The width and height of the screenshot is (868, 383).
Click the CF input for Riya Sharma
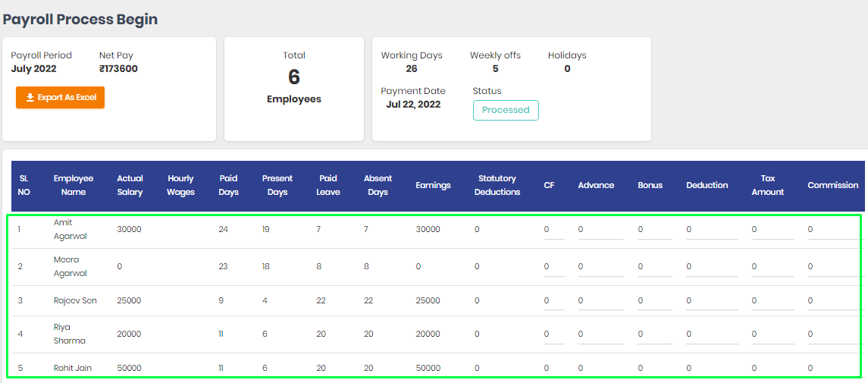(554, 335)
